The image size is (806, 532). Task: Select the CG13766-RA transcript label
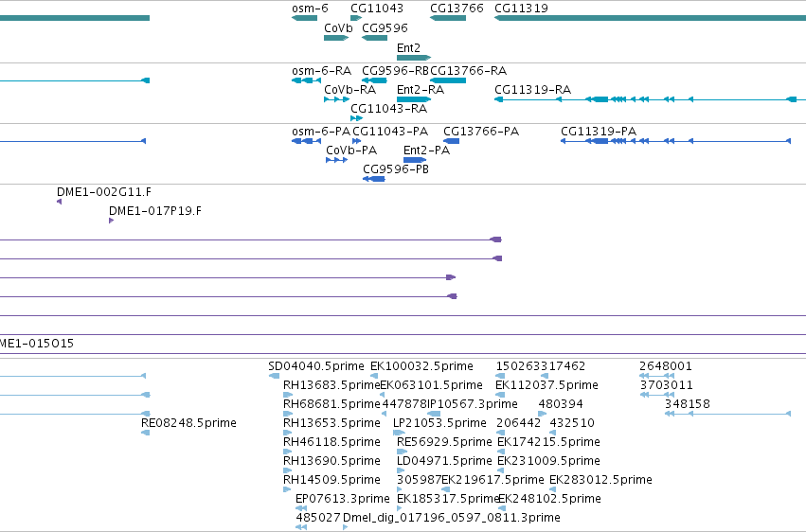468,71
